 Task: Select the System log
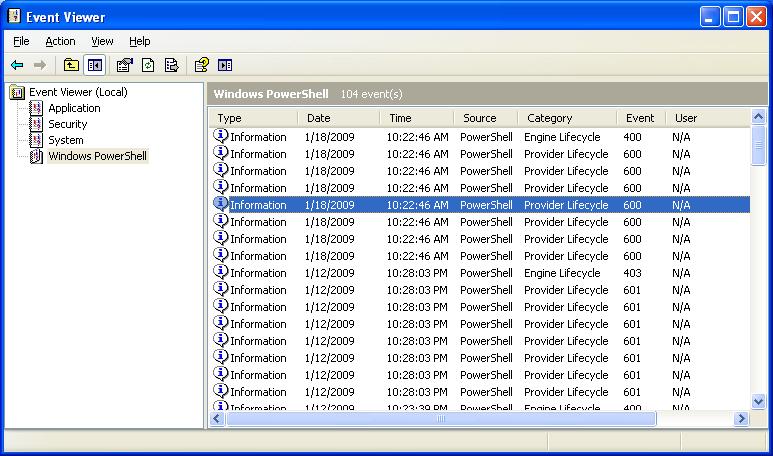coord(66,140)
